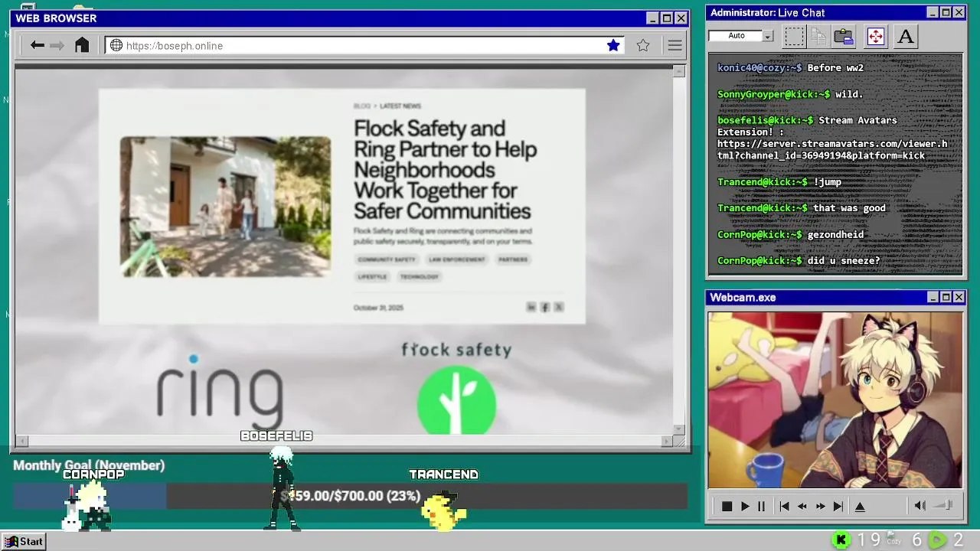Open the Start menu
The height and width of the screenshot is (551, 980).
[x=24, y=541]
